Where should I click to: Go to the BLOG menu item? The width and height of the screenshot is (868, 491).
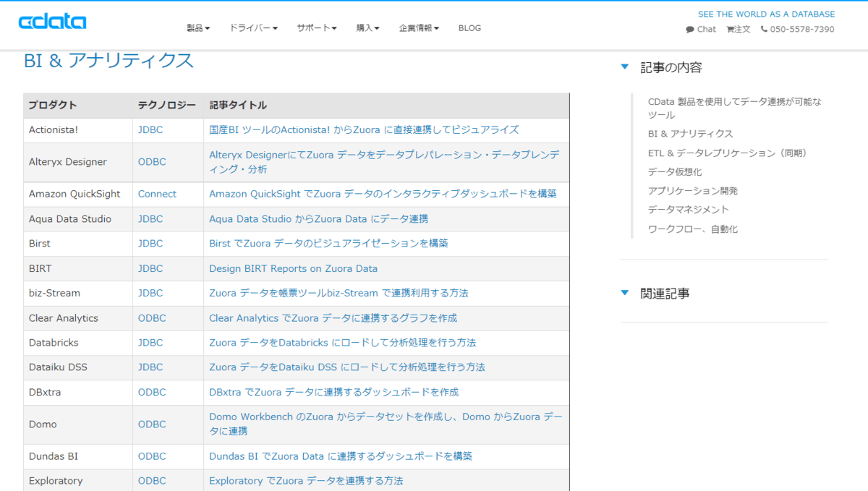pyautogui.click(x=469, y=28)
